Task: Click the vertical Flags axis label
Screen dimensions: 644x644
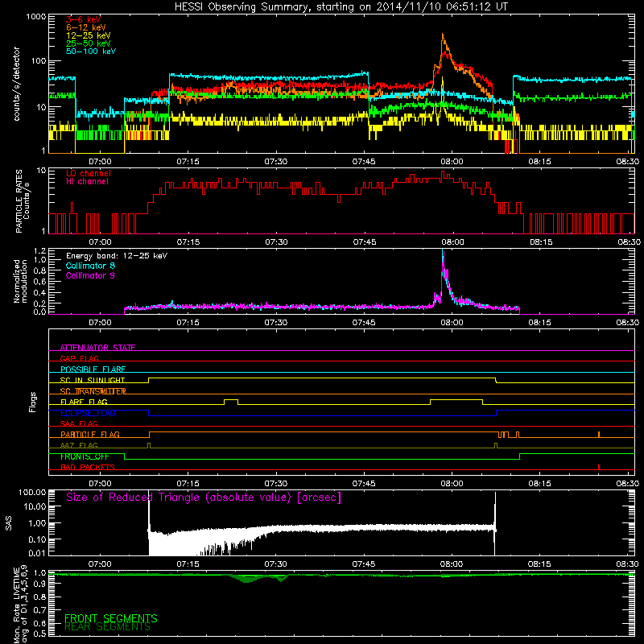Action: 33,402
